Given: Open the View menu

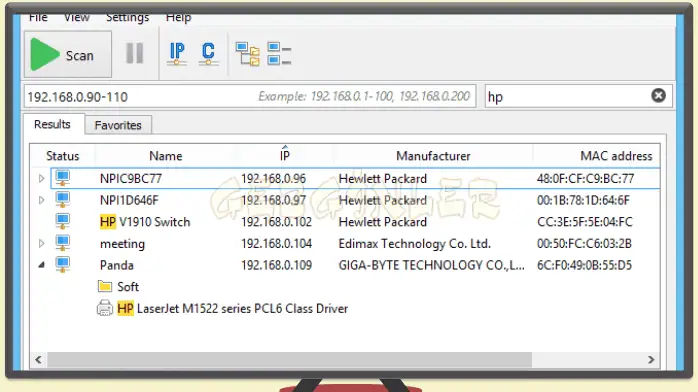Looking at the screenshot, I should (77, 17).
